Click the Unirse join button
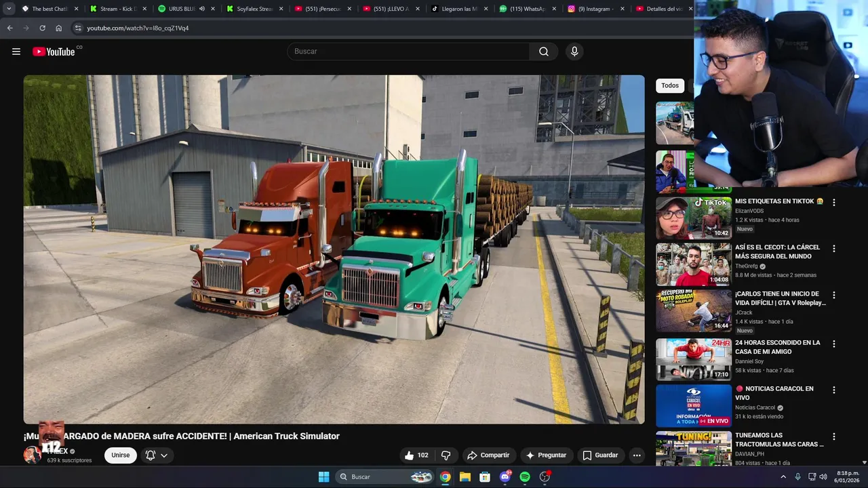 click(121, 455)
